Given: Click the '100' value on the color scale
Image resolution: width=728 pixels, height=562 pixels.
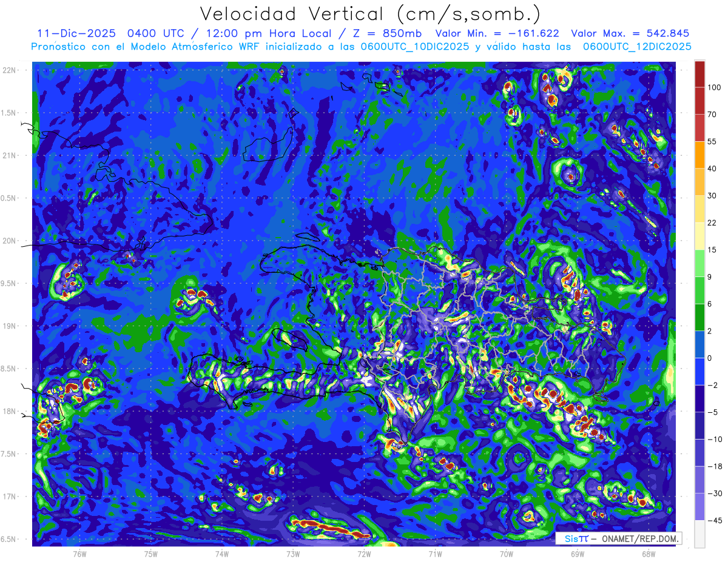Looking at the screenshot, I should tap(715, 87).
